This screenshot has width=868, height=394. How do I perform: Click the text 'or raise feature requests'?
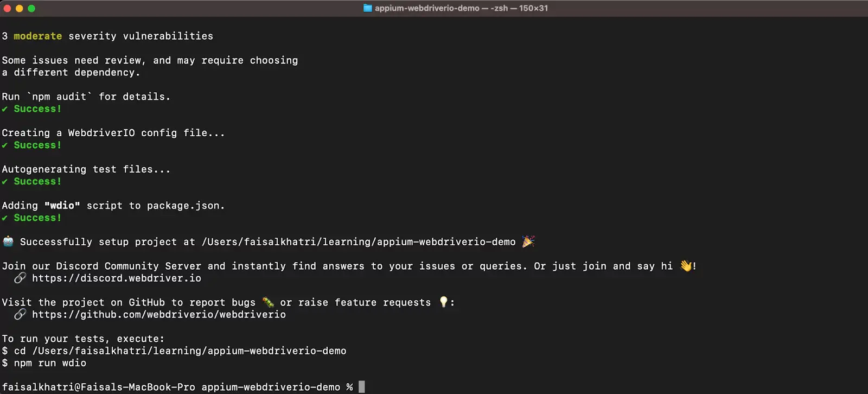[355, 302]
